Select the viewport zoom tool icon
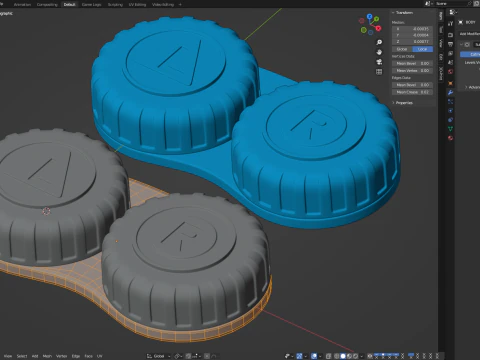480x360 pixels. [x=379, y=42]
